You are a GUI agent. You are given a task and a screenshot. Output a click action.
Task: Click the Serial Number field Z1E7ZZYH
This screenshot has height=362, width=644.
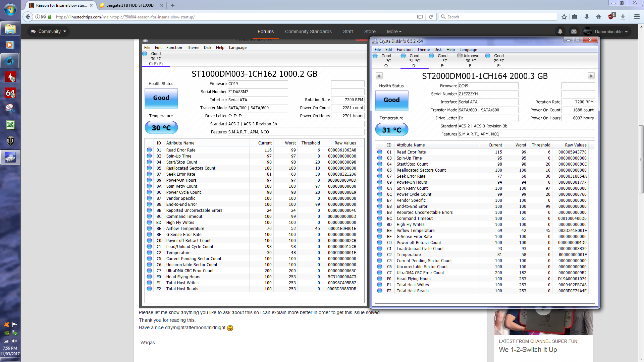pos(488,94)
